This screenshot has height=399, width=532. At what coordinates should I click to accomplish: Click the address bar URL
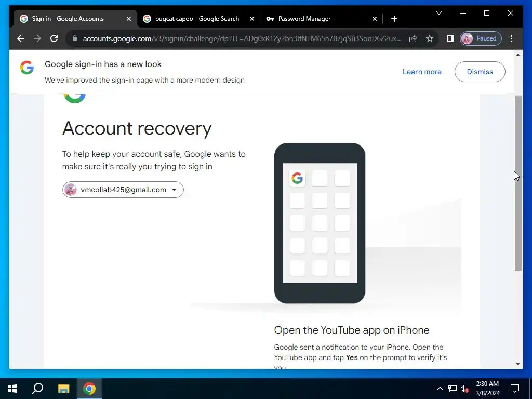tap(242, 38)
